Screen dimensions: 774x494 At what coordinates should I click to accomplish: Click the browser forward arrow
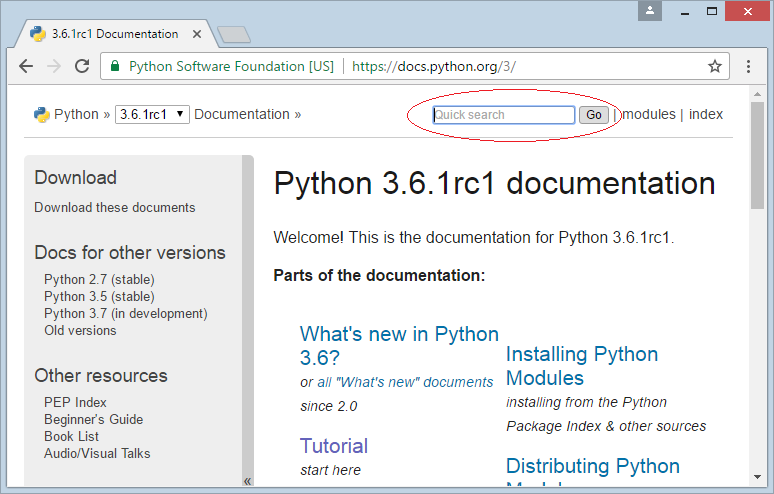(x=54, y=66)
